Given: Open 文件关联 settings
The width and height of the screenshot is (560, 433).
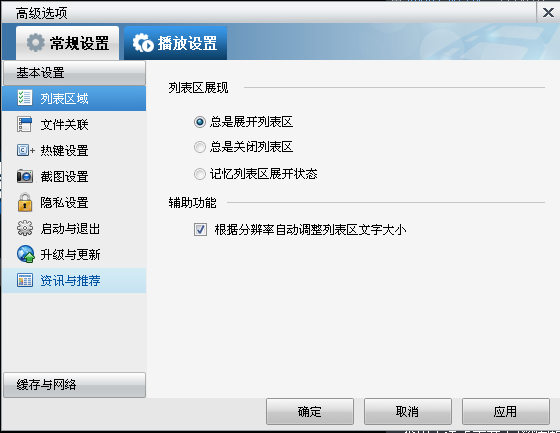Looking at the screenshot, I should [74, 124].
